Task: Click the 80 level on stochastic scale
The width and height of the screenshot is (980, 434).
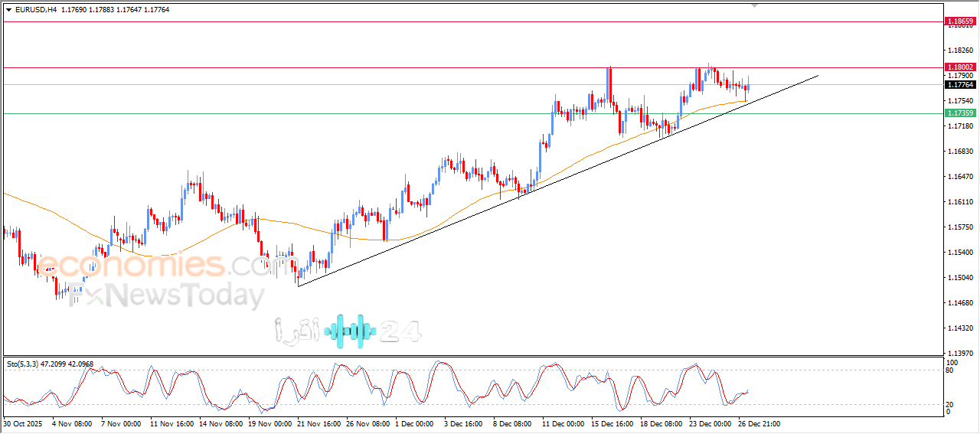Action: (x=950, y=370)
